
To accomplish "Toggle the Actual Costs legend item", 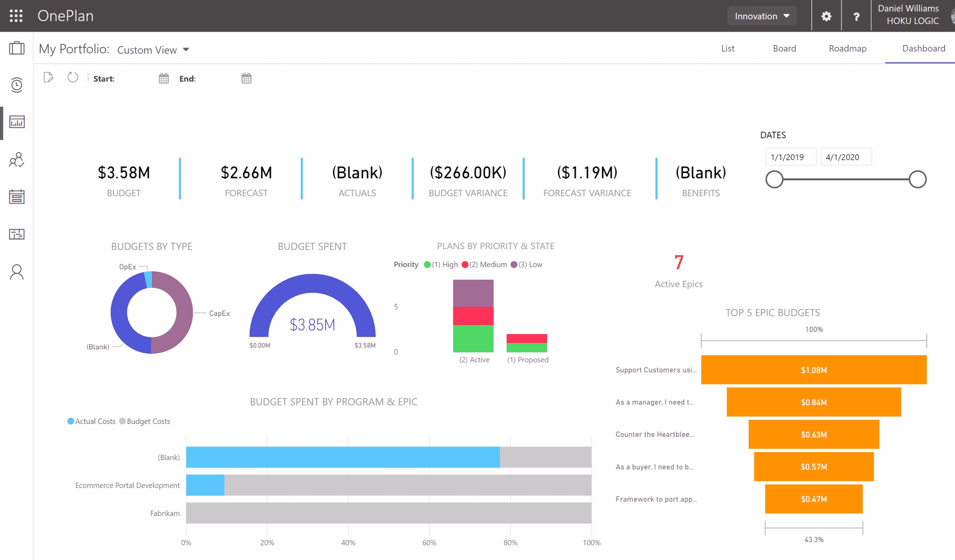I will pyautogui.click(x=91, y=421).
